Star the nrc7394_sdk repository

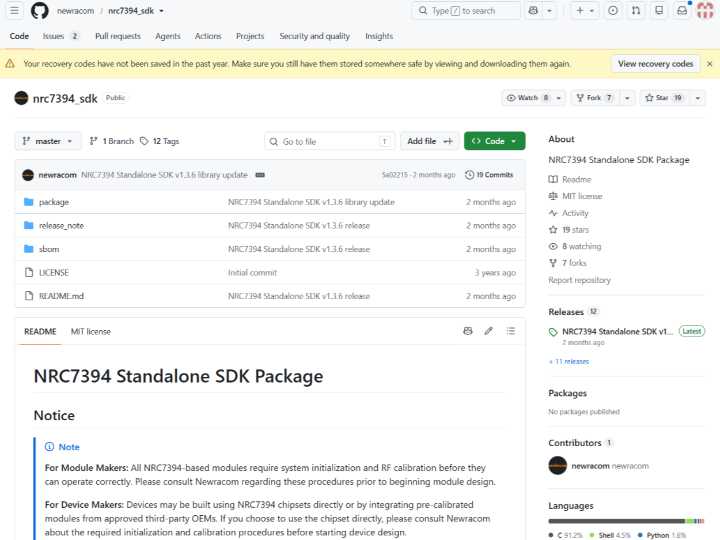click(x=664, y=98)
